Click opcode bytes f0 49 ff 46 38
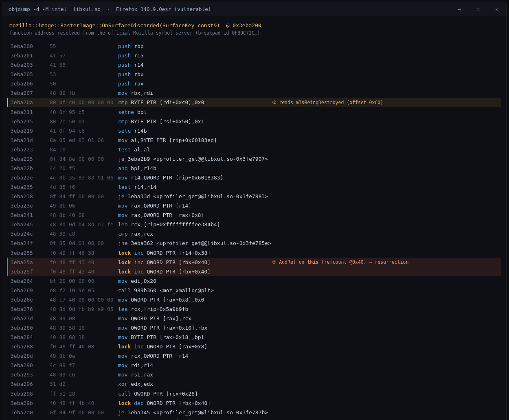 (x=72, y=253)
